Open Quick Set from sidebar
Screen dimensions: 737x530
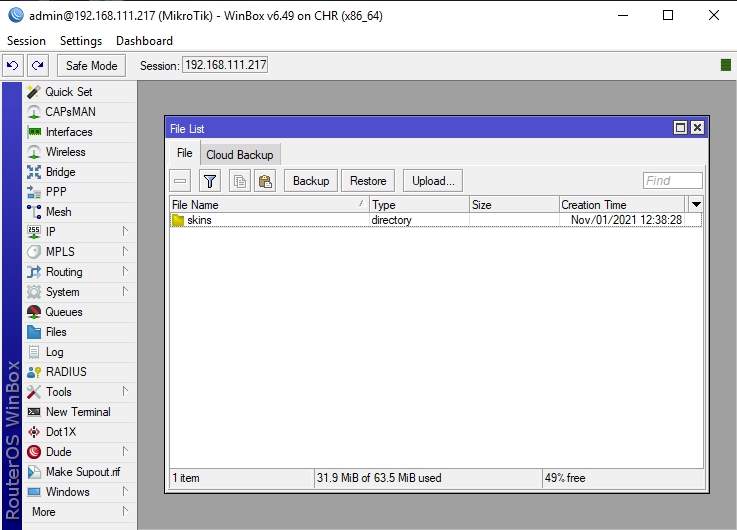point(80,92)
